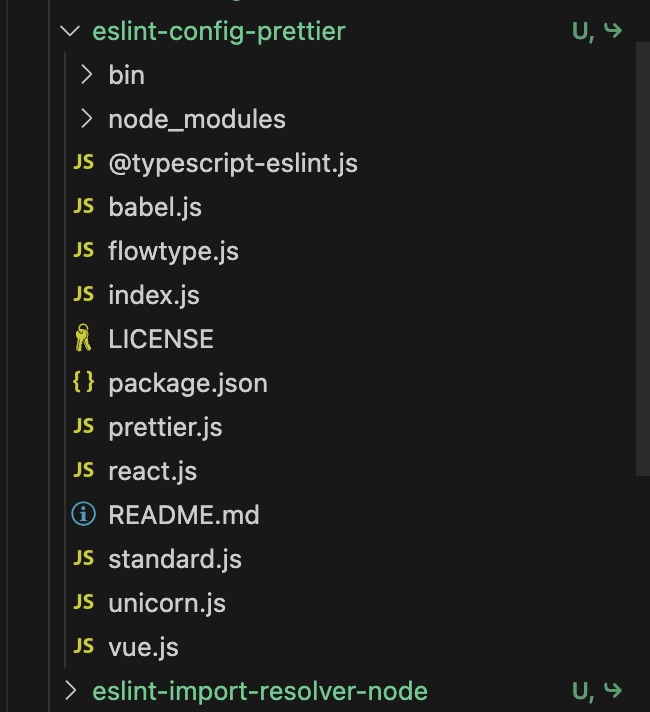Click the explorer vertical scrollbar
This screenshot has height=712, width=650.
click(x=642, y=259)
